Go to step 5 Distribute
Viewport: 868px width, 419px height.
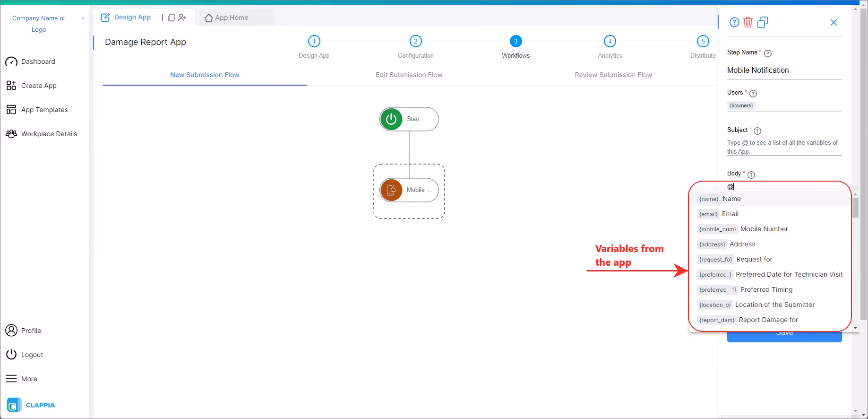703,41
